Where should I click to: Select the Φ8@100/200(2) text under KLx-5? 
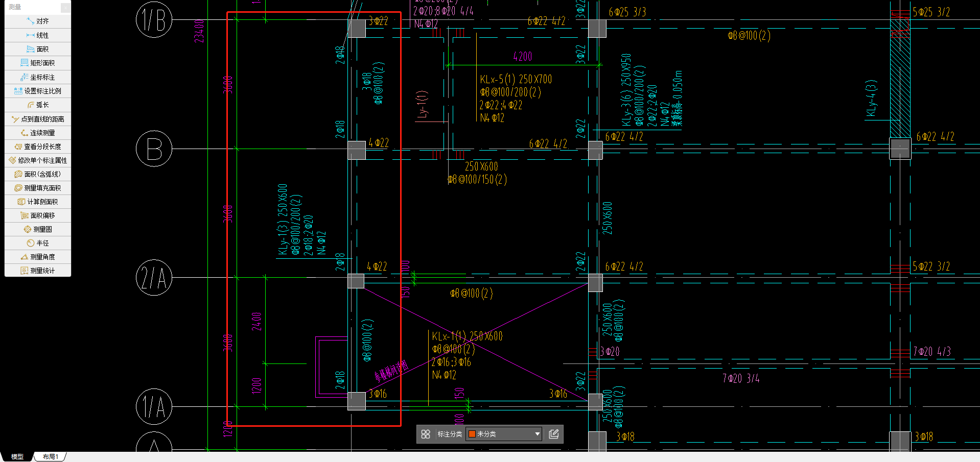click(x=510, y=92)
